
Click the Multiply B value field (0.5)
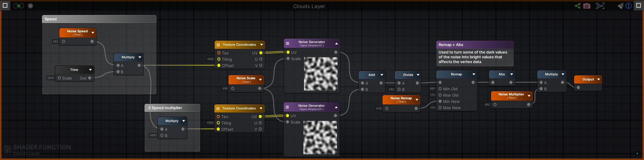pyautogui.click(x=153, y=135)
